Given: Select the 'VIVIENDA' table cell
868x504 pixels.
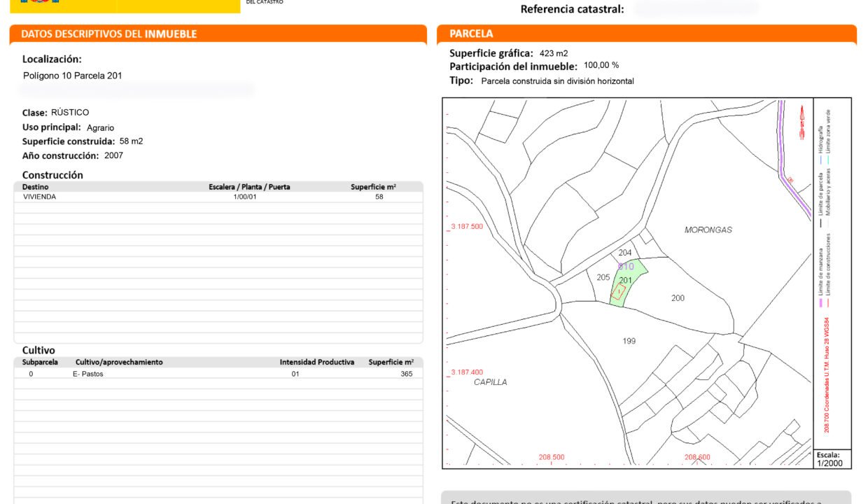Looking at the screenshot, I should coord(39,197).
